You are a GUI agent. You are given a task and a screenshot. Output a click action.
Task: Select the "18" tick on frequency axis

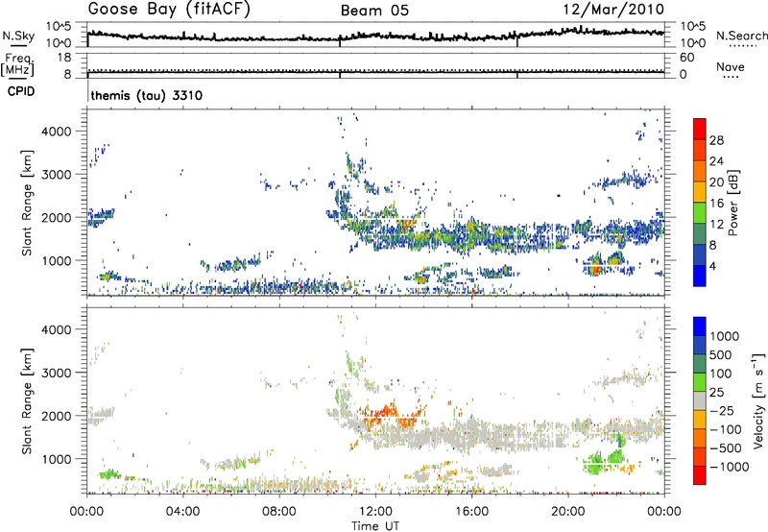[64, 58]
